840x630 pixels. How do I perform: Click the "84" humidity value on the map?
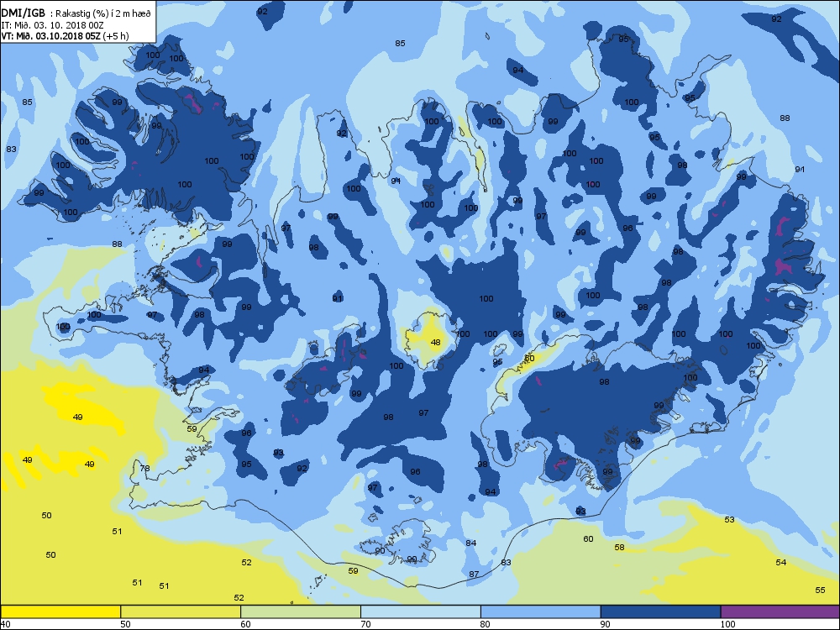pyautogui.click(x=471, y=543)
